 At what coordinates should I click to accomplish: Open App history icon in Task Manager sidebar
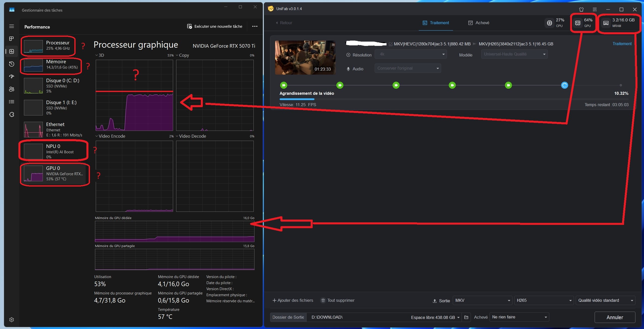(x=12, y=64)
